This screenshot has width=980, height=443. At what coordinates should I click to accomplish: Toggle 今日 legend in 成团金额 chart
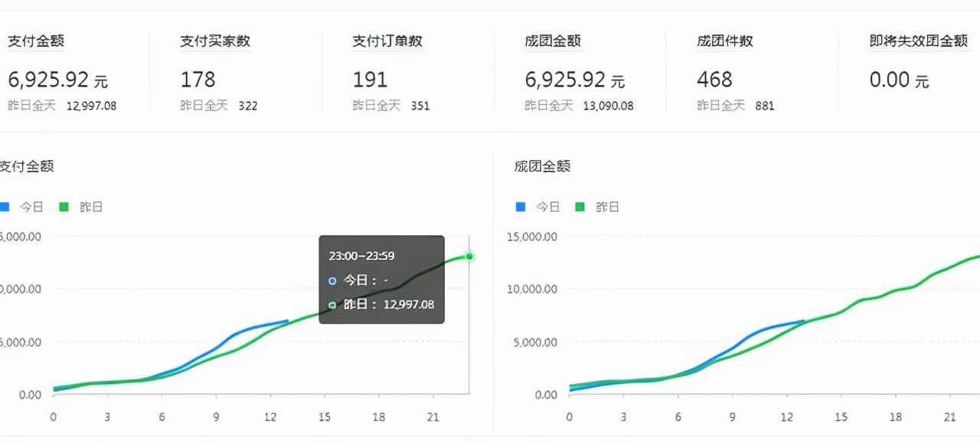tap(538, 207)
